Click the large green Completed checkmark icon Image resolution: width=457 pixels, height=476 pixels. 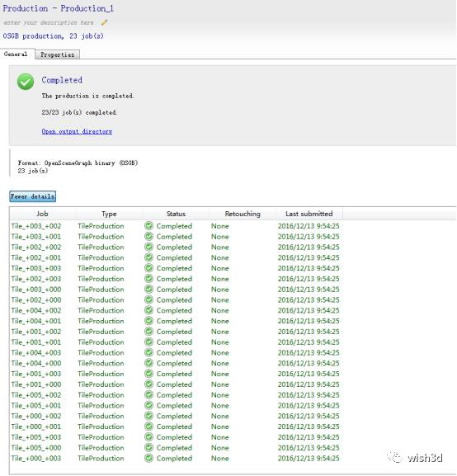pos(26,82)
